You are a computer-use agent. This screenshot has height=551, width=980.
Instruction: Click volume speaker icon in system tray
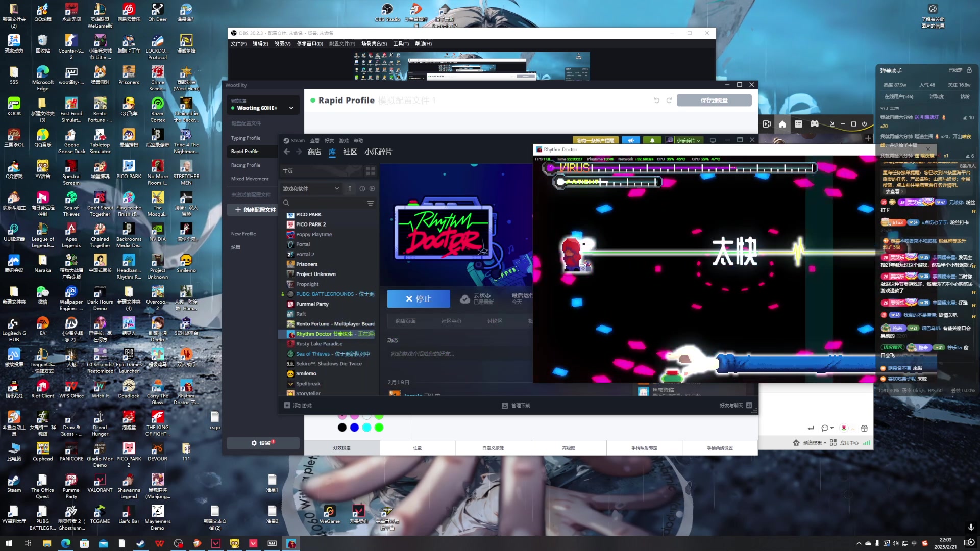pyautogui.click(x=895, y=543)
